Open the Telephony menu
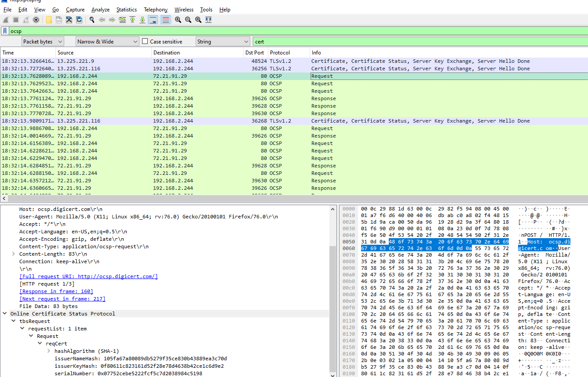588x377 pixels. pyautogui.click(x=156, y=10)
